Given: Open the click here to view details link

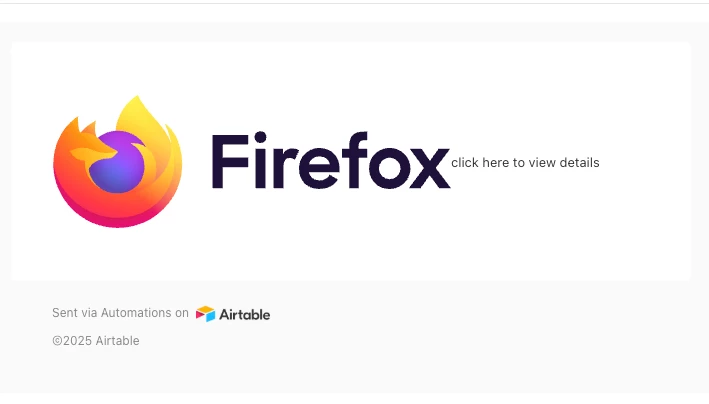Looking at the screenshot, I should point(525,162).
